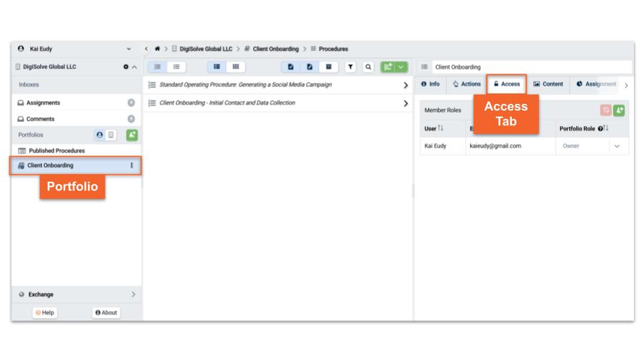Click the red remove member button
The width and height of the screenshot is (644, 362).
(x=605, y=111)
